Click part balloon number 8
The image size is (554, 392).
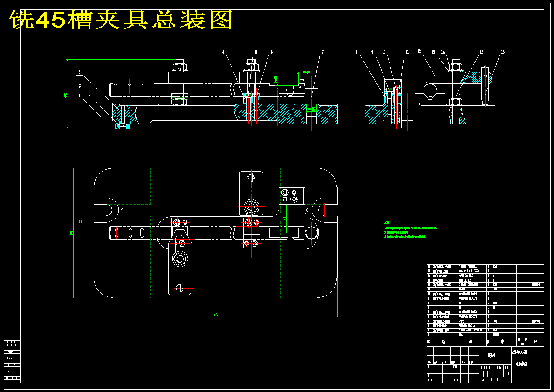356,52
